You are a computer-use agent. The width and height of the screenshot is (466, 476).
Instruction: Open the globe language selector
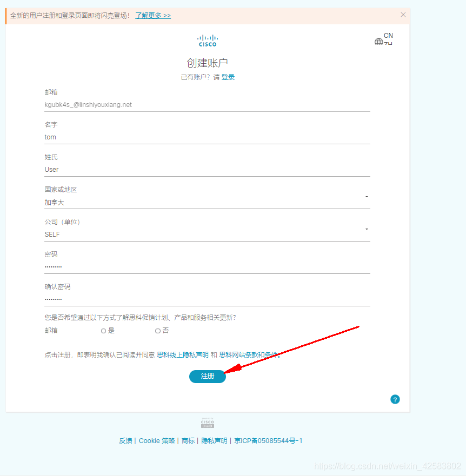click(383, 39)
